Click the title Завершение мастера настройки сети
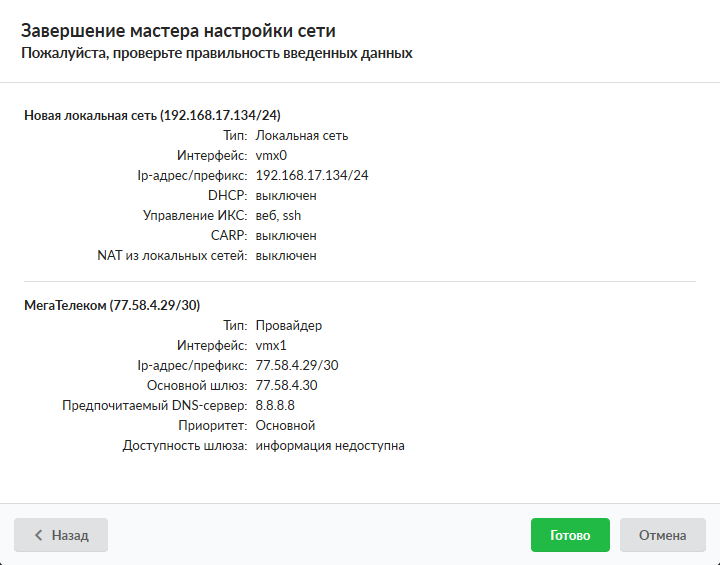 coord(185,31)
